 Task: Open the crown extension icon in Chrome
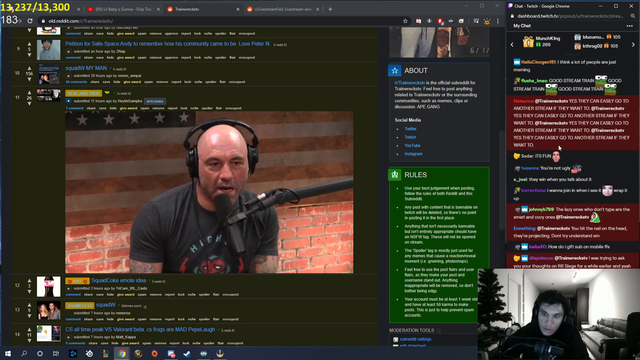(x=487, y=21)
